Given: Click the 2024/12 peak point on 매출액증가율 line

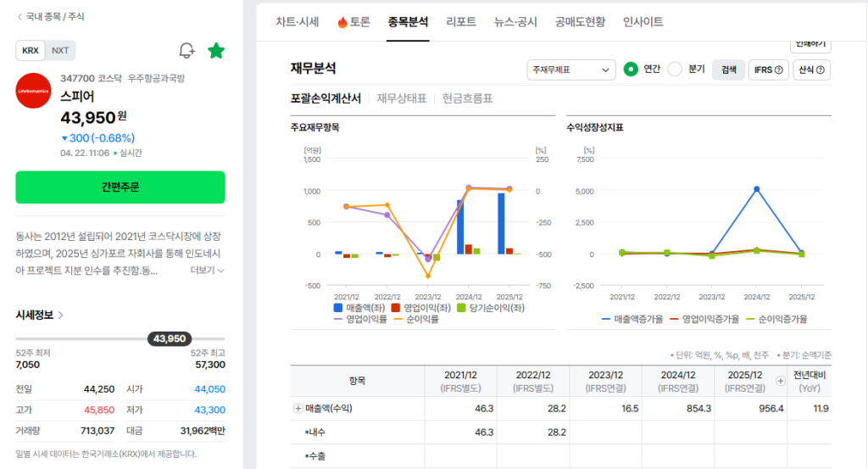Looking at the screenshot, I should pos(757,189).
